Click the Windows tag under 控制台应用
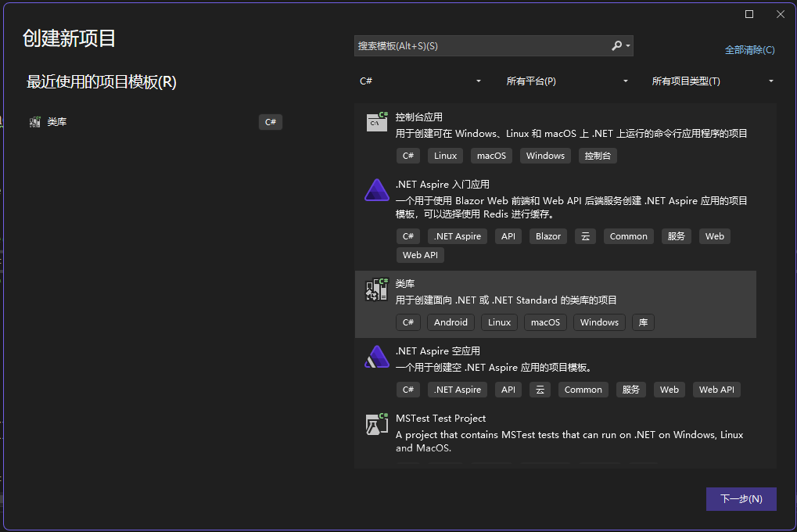 point(545,156)
